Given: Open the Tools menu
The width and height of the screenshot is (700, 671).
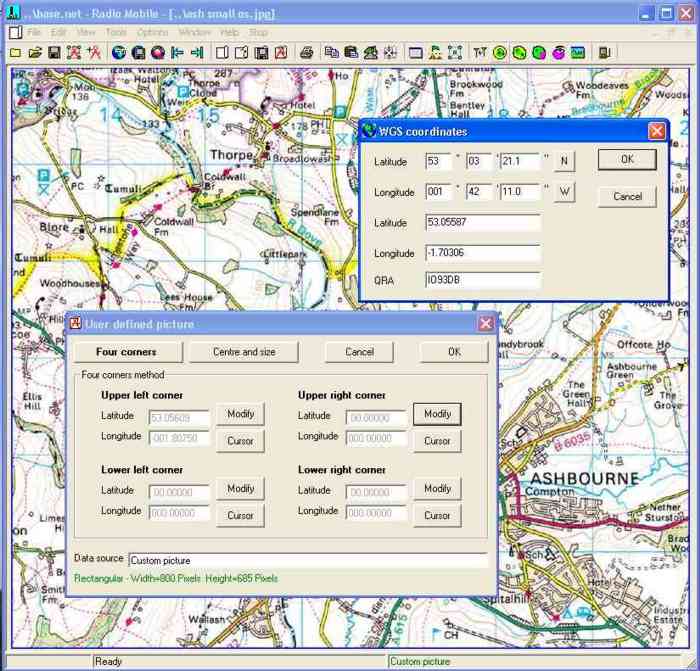Looking at the screenshot, I should pyautogui.click(x=116, y=33).
